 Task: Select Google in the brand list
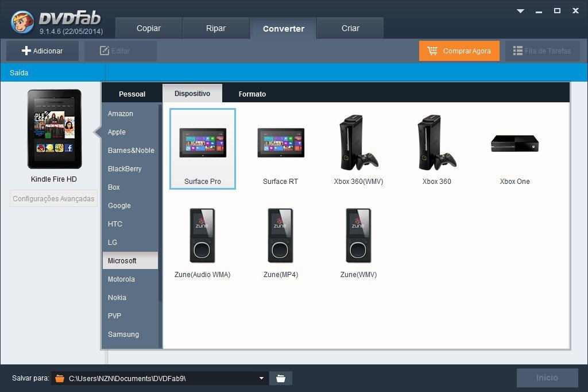coord(130,205)
